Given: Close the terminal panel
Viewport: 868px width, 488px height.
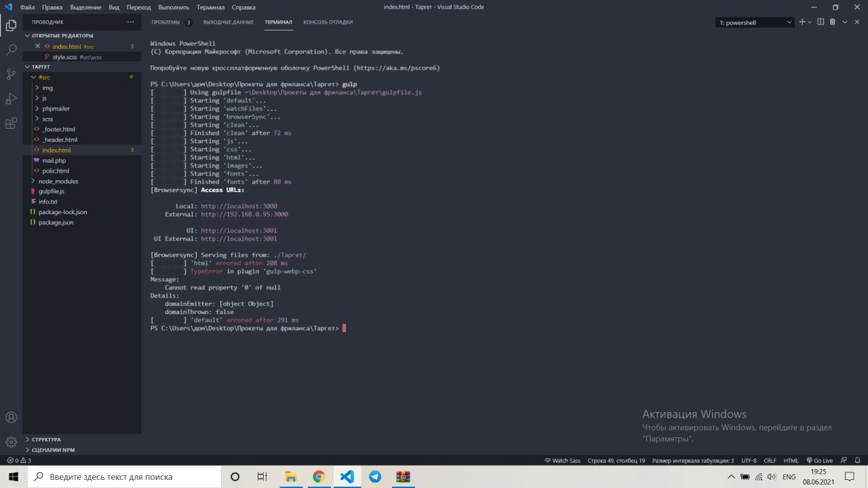Looking at the screenshot, I should click(858, 22).
